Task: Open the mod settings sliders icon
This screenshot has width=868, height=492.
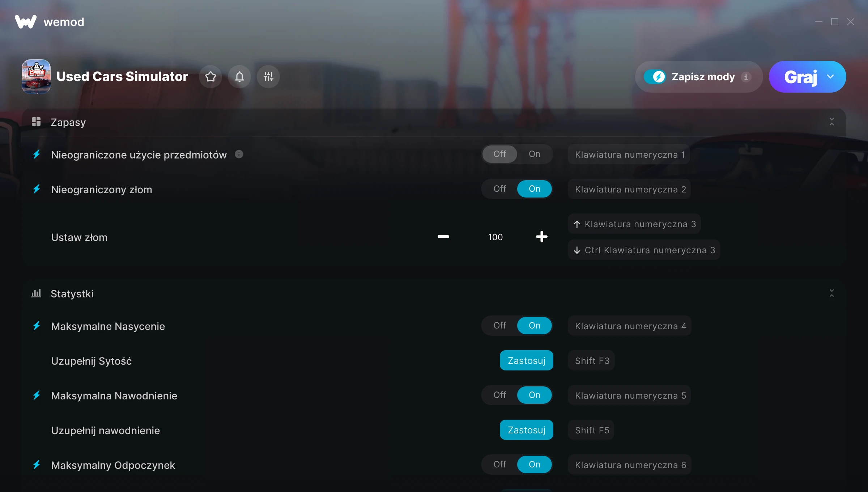Action: tap(268, 77)
